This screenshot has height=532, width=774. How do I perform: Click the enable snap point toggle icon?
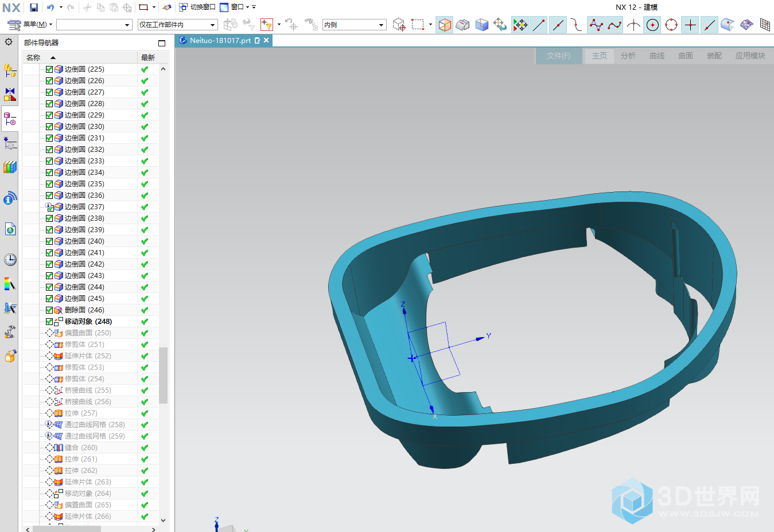520,25
